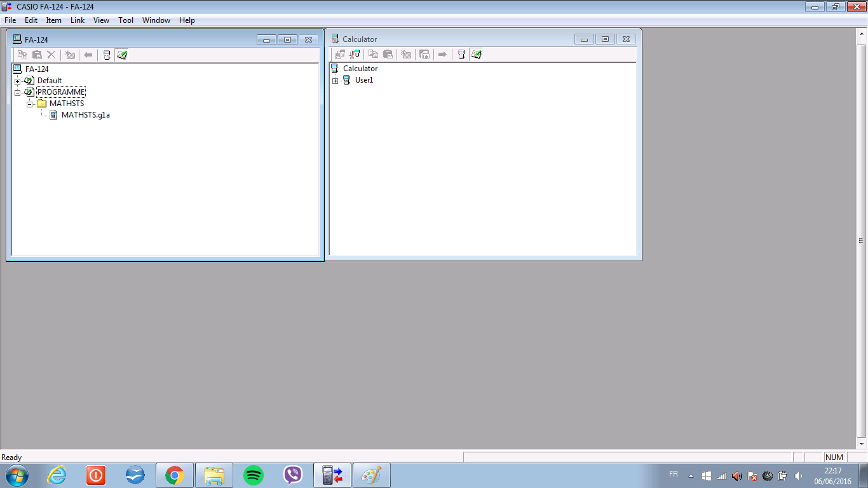Image resolution: width=868 pixels, height=488 pixels.
Task: Click the Paste icon in FA-124 window toolbar
Action: 37,55
